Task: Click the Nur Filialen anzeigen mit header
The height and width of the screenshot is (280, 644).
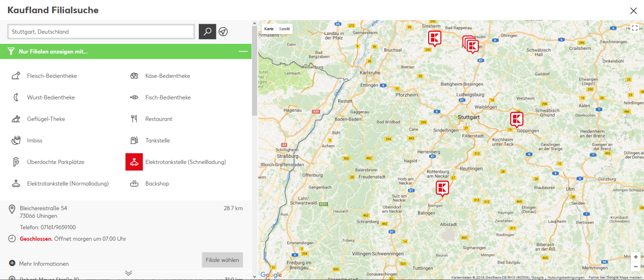Action: pos(126,51)
